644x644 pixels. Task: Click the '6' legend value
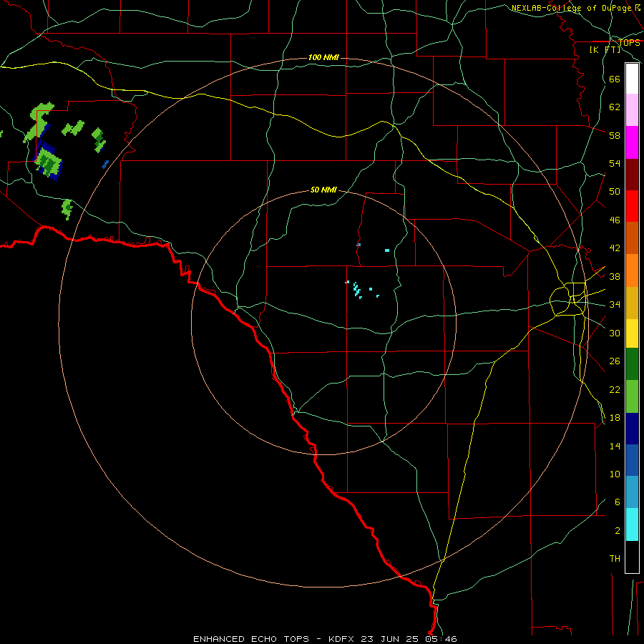pyautogui.click(x=618, y=502)
